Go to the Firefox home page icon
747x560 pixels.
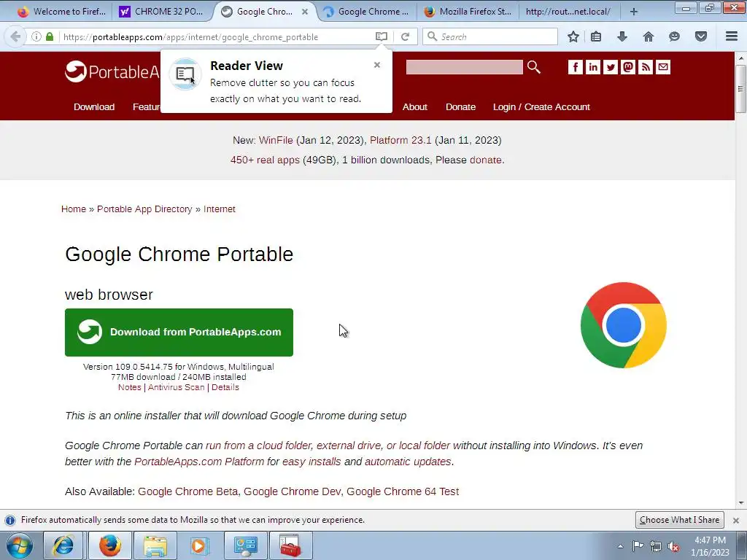[648, 36]
